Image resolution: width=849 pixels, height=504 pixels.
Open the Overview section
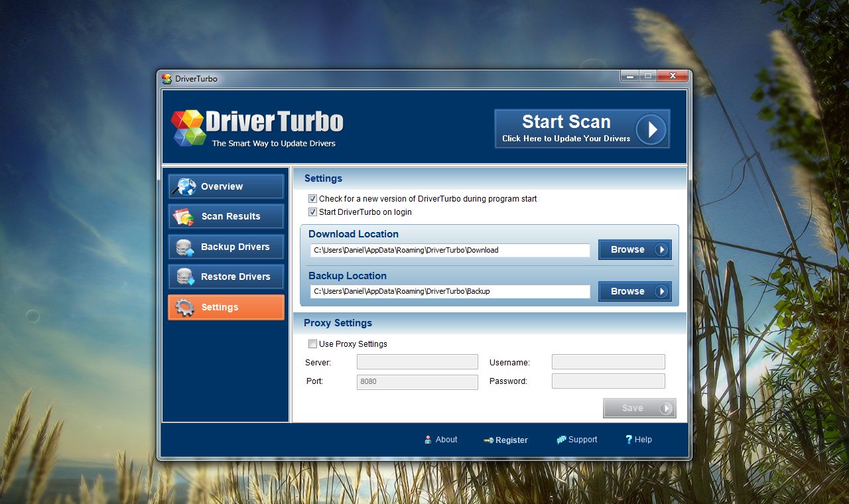pyautogui.click(x=226, y=186)
